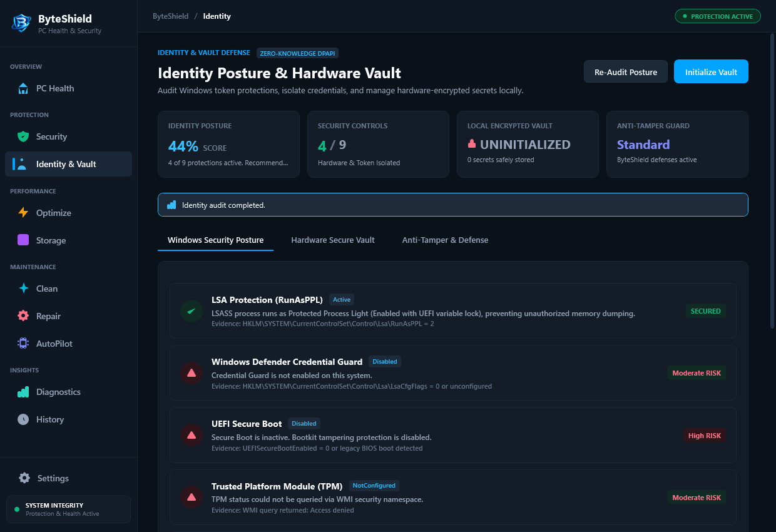This screenshot has width=776, height=532.
Task: Click the UEFISecureBootEnabled evidence line
Action: click(x=317, y=448)
